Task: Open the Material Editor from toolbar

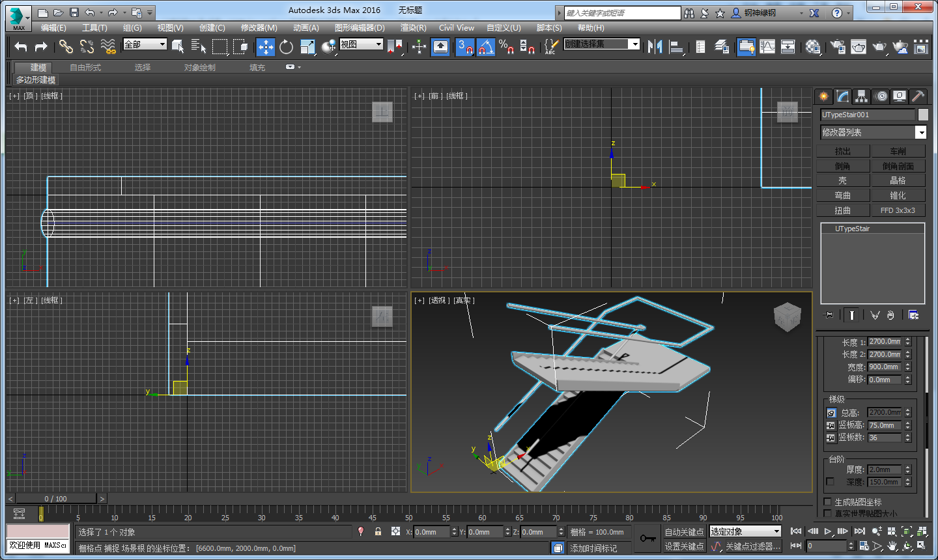Action: click(812, 46)
